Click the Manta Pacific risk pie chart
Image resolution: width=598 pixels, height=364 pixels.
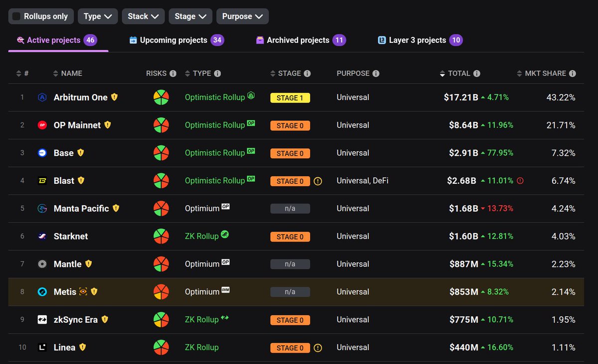(161, 209)
